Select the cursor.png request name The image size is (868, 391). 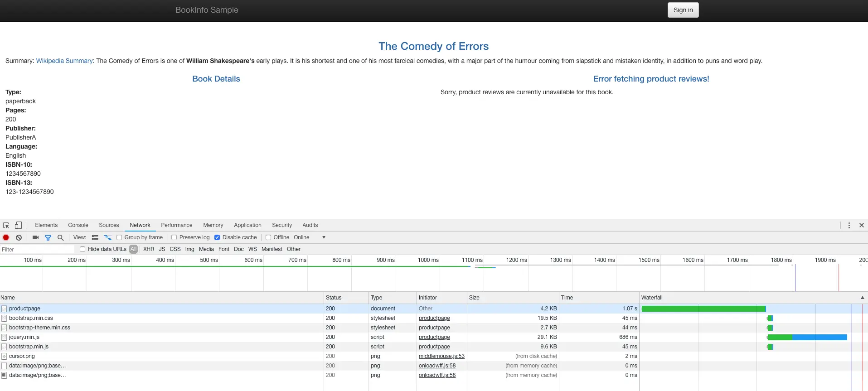[22, 356]
